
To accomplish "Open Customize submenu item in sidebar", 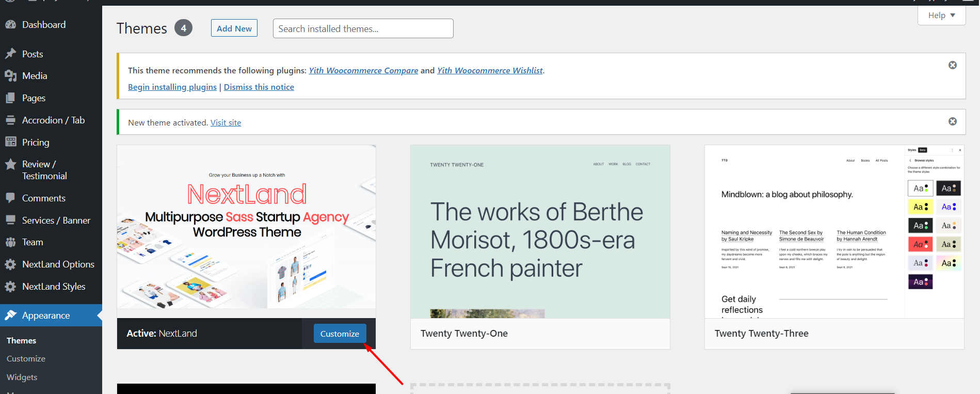I will click(x=26, y=359).
